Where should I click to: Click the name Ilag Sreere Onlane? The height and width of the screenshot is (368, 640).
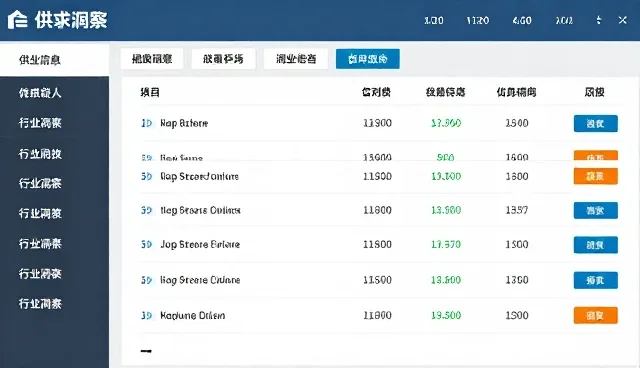(x=200, y=280)
